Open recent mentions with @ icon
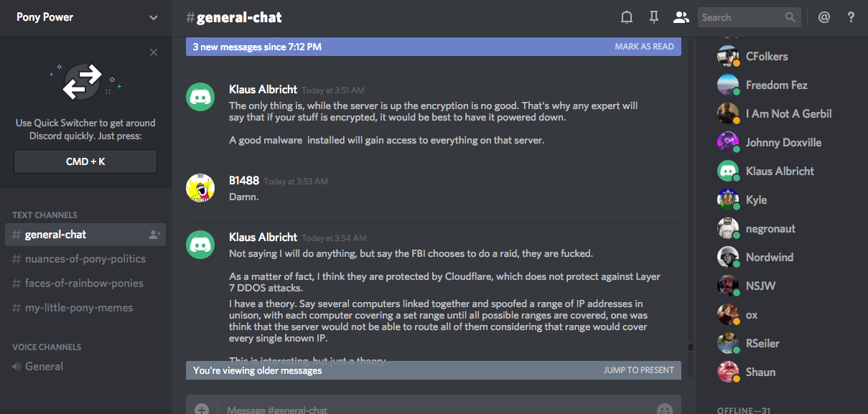This screenshot has width=868, height=414. (x=824, y=17)
